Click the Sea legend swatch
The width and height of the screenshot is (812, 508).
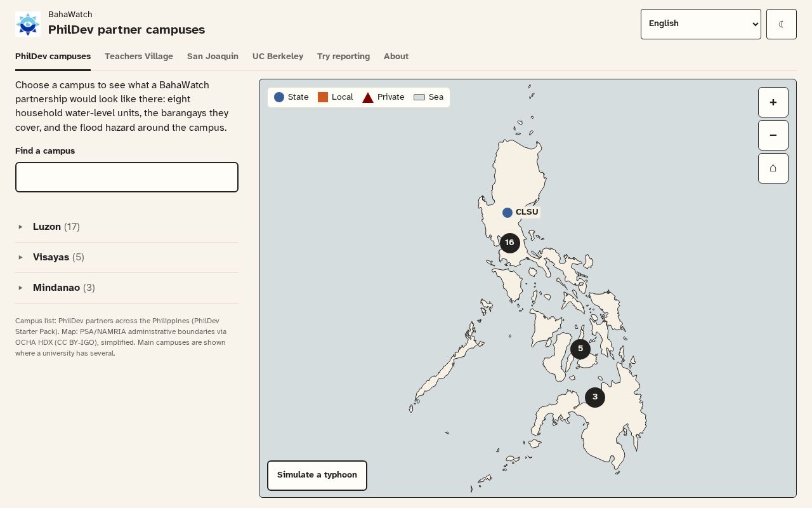click(419, 97)
